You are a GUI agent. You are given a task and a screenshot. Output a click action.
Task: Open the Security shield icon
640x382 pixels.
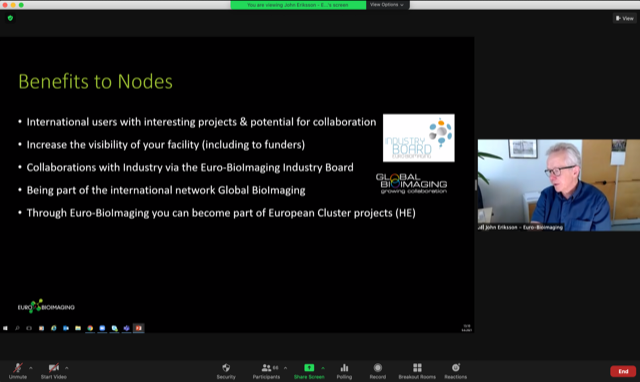pyautogui.click(x=226, y=368)
